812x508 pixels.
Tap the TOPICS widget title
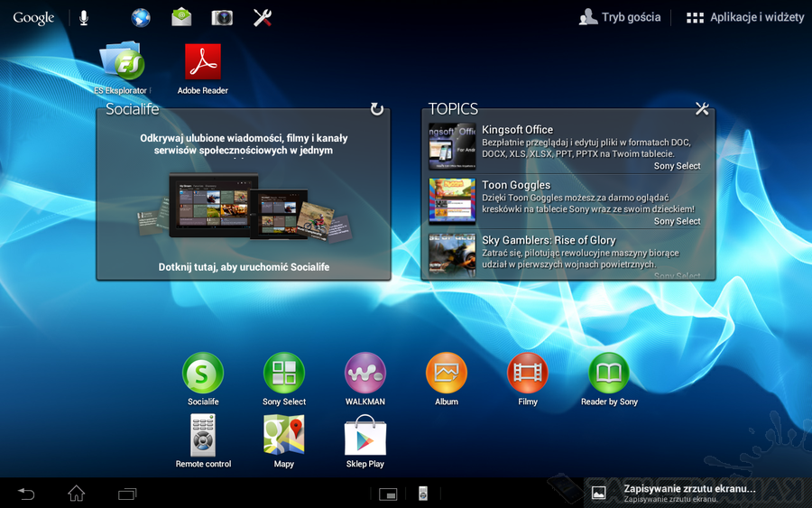pos(453,109)
